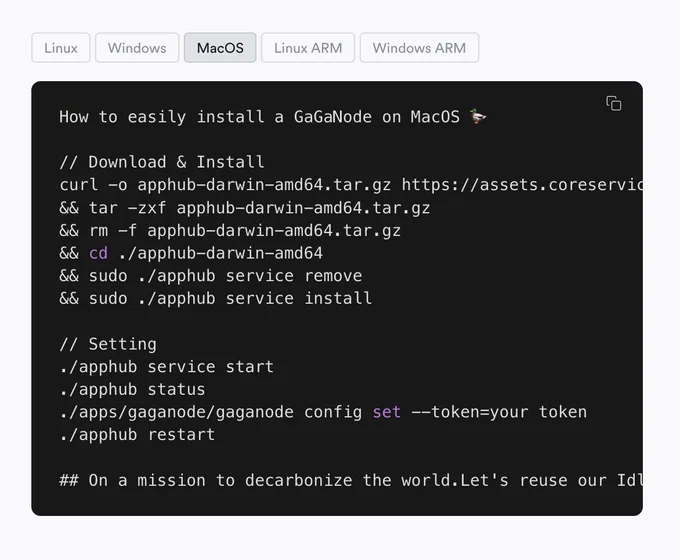The image size is (680, 560).
Task: Click the 'sudo ./apphub service remove' line
Action: click(211, 276)
